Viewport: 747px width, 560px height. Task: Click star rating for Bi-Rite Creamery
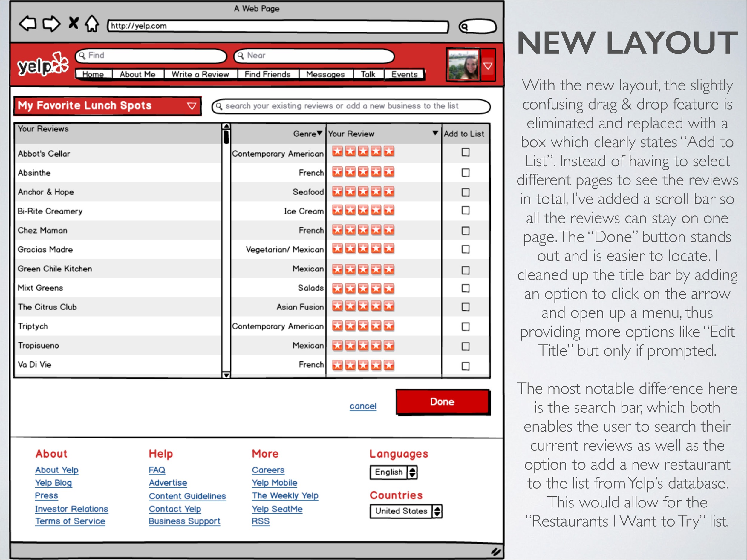point(363,210)
